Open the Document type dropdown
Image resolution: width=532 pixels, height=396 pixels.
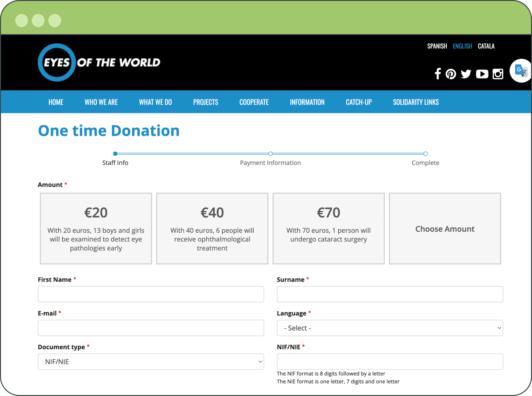151,362
